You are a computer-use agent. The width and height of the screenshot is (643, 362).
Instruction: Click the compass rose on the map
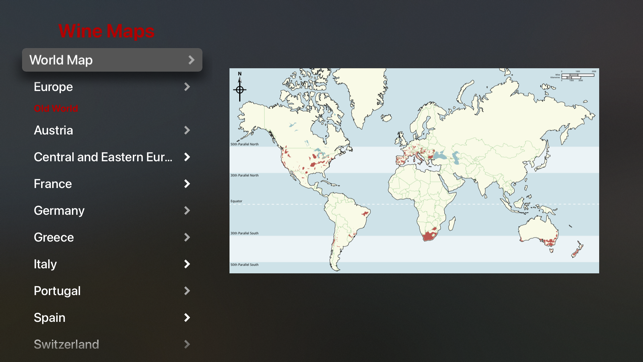[x=240, y=87]
